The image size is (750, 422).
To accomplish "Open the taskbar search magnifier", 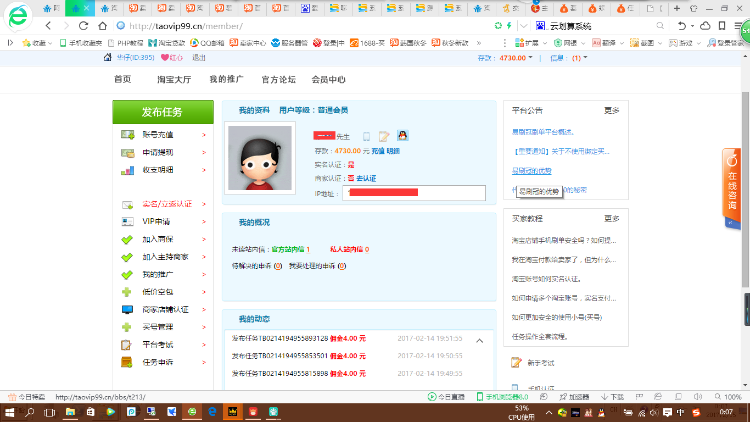I will [x=30, y=412].
